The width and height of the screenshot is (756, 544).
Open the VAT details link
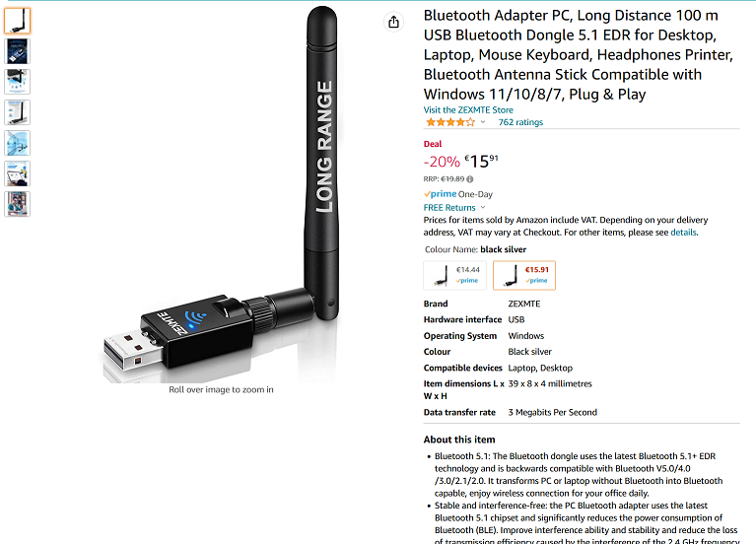(683, 233)
